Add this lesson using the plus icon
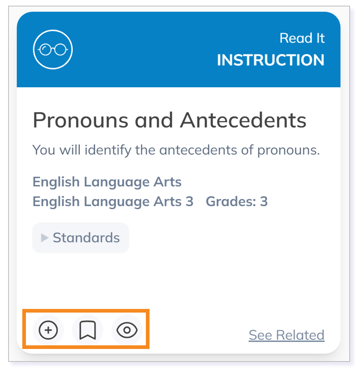361x370 pixels. click(48, 330)
